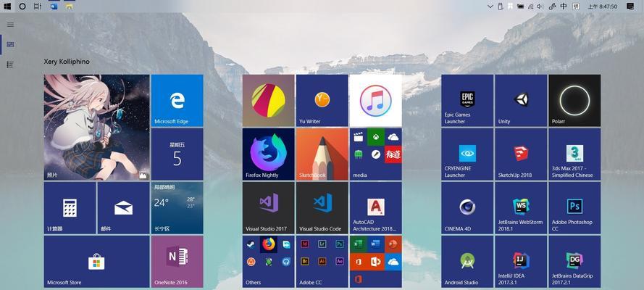Open the calendar tile showing 5

177,154
